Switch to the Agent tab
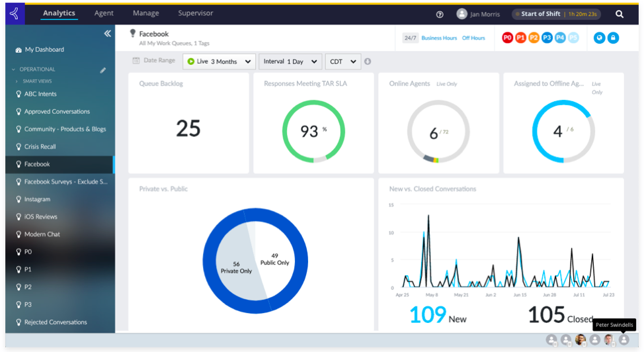This screenshot has height=352, width=644. pos(104,13)
